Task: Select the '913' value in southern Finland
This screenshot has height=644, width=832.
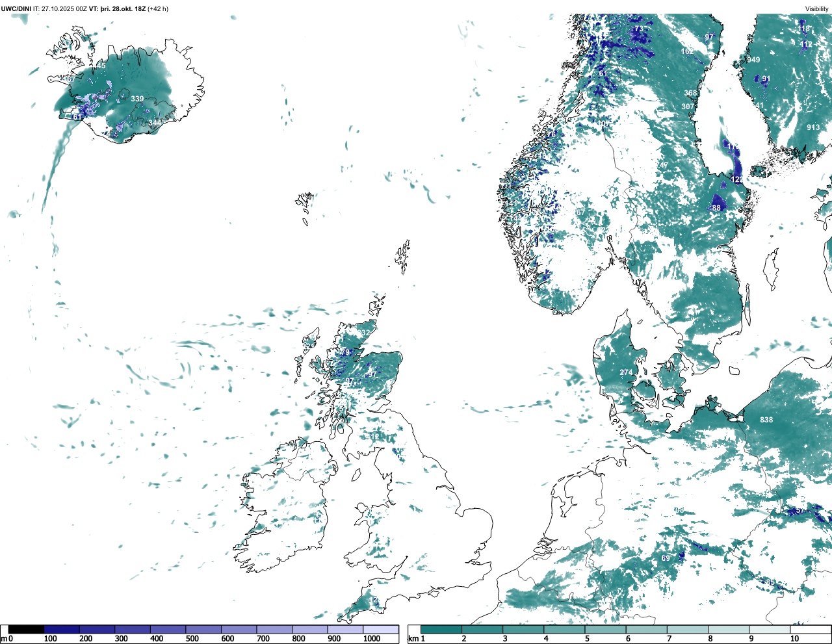Action: [x=813, y=127]
